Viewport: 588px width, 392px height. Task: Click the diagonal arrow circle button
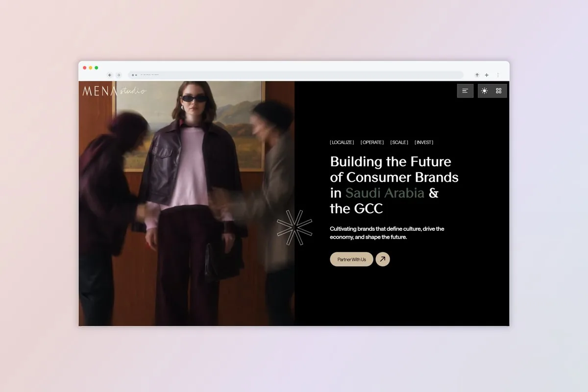(383, 259)
